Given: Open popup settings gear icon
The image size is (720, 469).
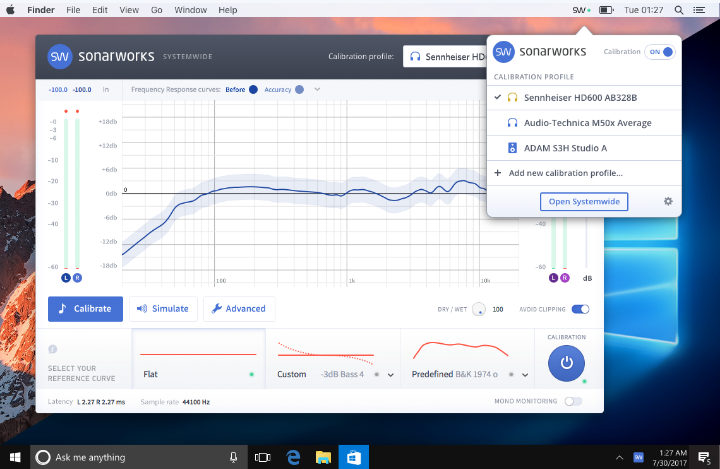Looking at the screenshot, I should pyautogui.click(x=668, y=201).
